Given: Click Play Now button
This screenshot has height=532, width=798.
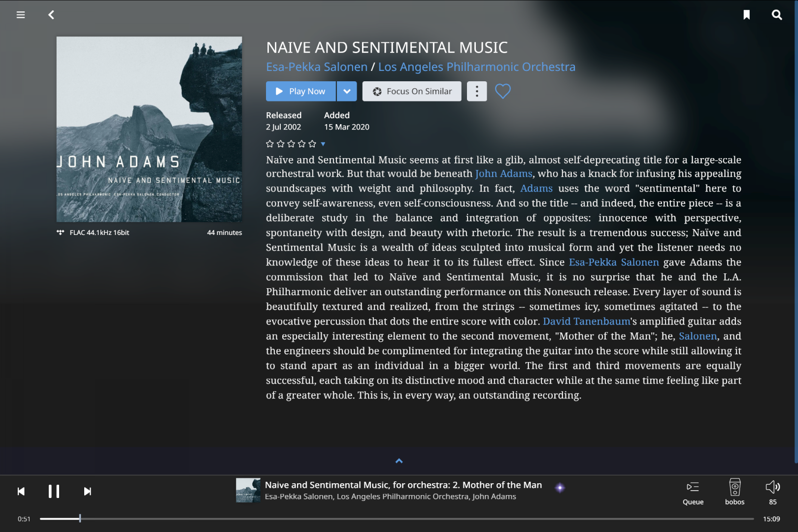Looking at the screenshot, I should coord(300,91).
